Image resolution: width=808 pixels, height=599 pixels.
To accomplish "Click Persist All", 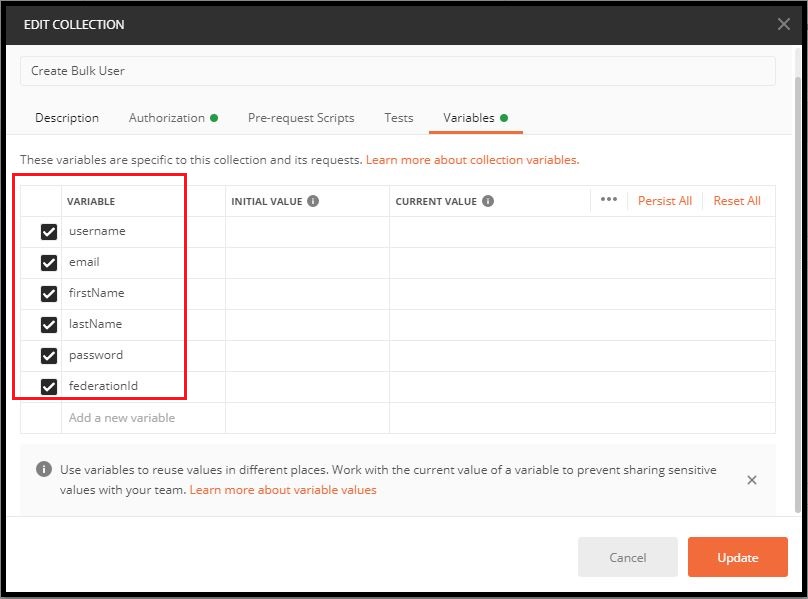I will (x=665, y=201).
